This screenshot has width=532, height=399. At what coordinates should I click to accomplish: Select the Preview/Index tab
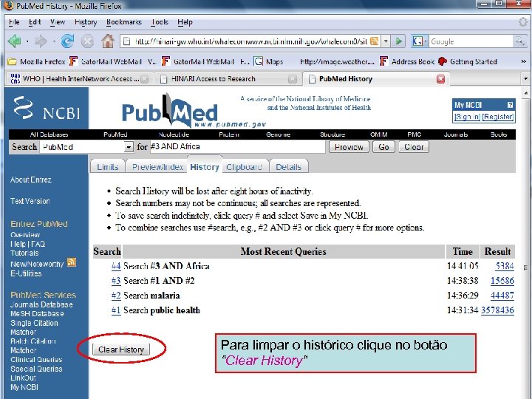pos(157,166)
